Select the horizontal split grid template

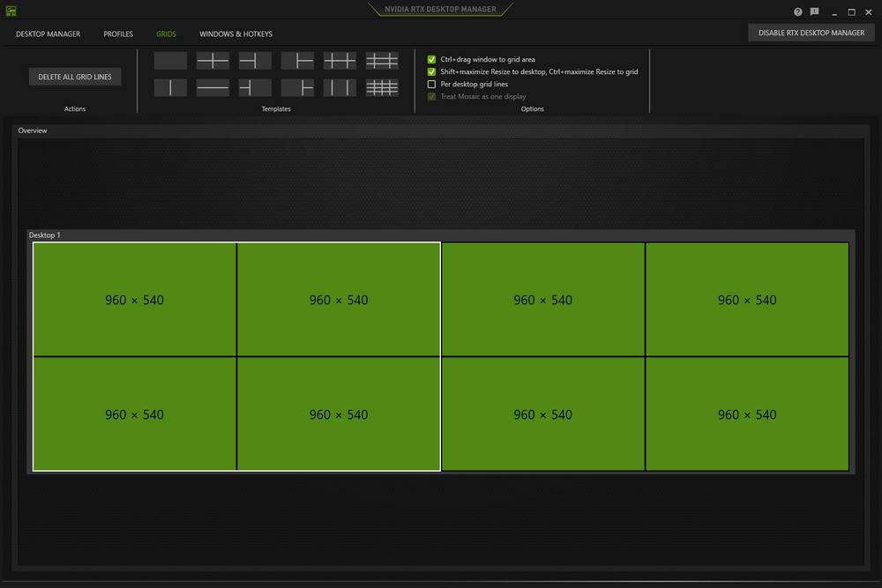[x=213, y=86]
